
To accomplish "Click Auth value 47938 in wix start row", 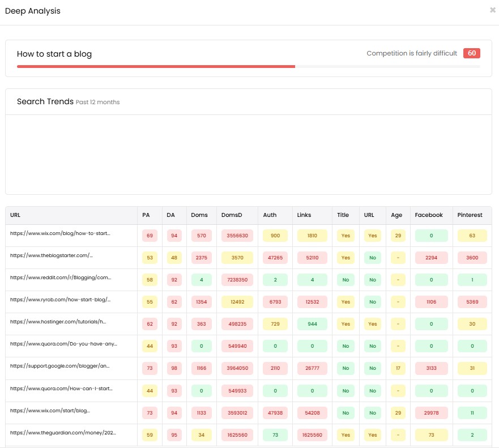I will click(x=275, y=413).
